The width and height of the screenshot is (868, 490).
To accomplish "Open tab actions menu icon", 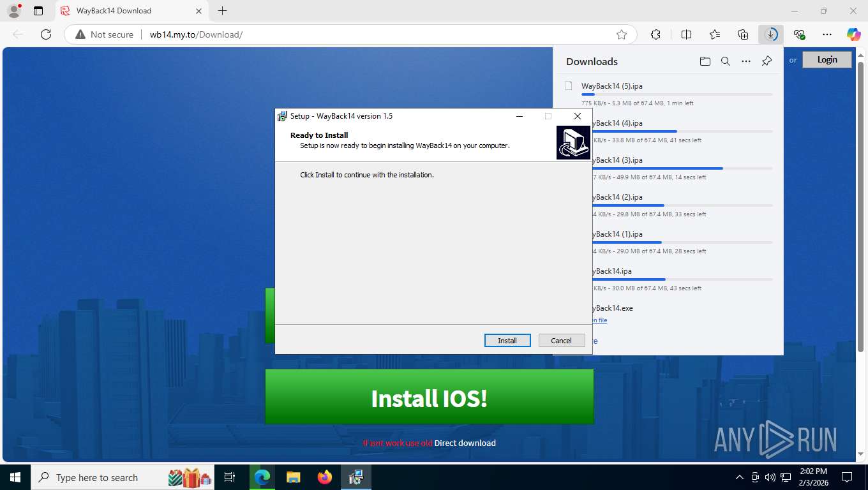I will tap(38, 11).
